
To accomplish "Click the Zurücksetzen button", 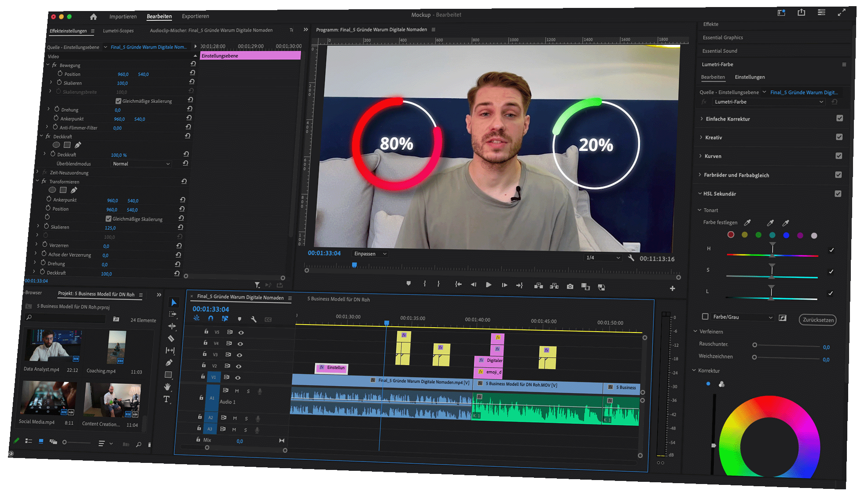I will (x=817, y=320).
